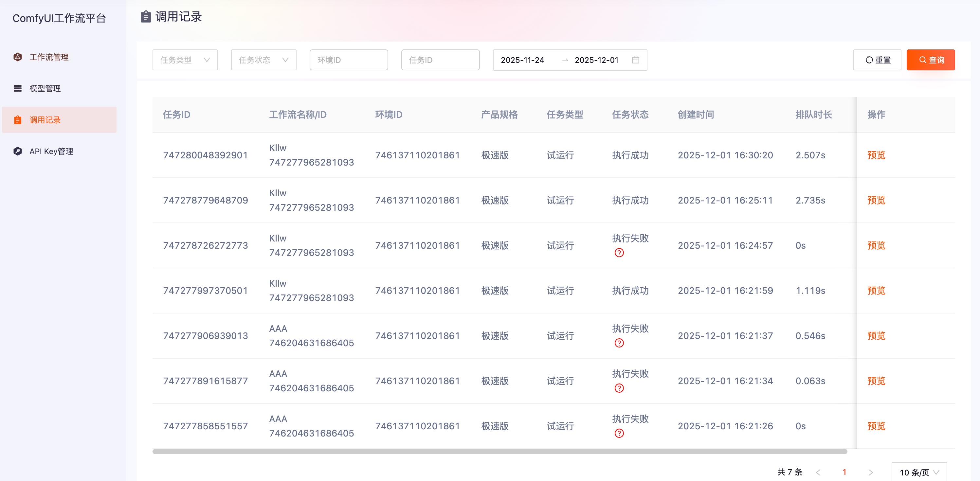The image size is (980, 481).
Task: Click the workflow management sidebar icon
Action: (x=17, y=57)
